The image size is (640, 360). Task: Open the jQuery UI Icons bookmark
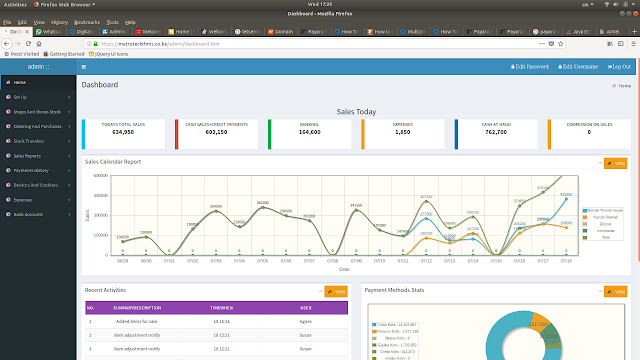coord(108,54)
